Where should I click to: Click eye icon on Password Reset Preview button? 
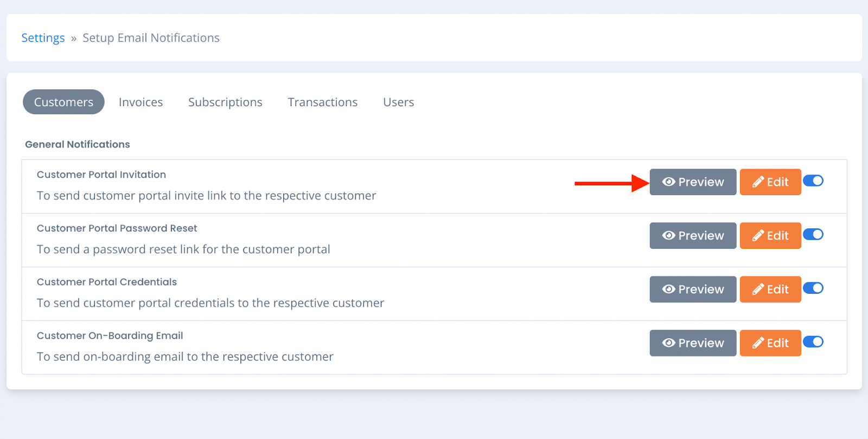[x=669, y=236]
